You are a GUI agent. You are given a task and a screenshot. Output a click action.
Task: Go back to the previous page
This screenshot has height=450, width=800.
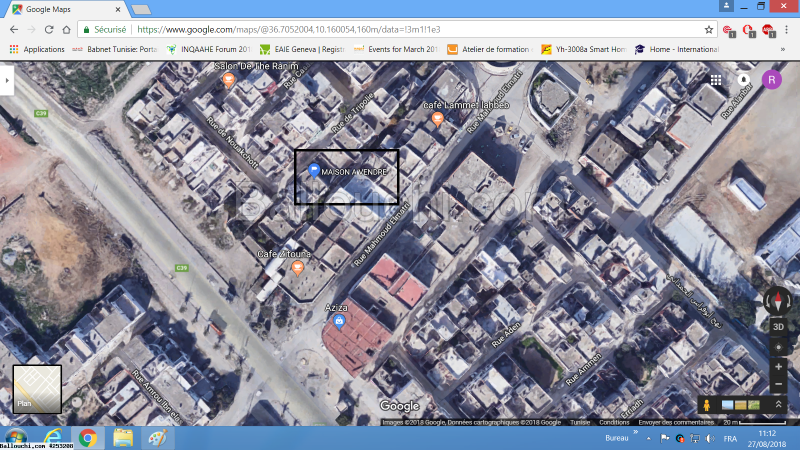click(14, 30)
